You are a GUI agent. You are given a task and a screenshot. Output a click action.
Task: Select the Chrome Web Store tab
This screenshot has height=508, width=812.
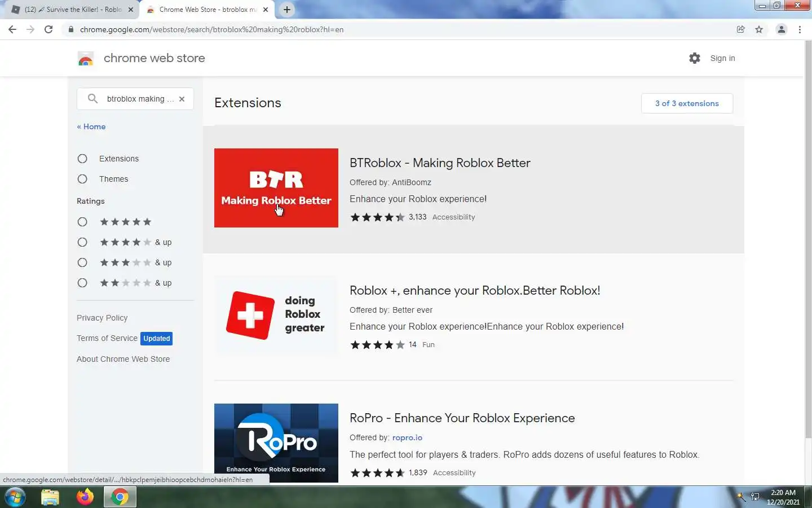[207, 10]
